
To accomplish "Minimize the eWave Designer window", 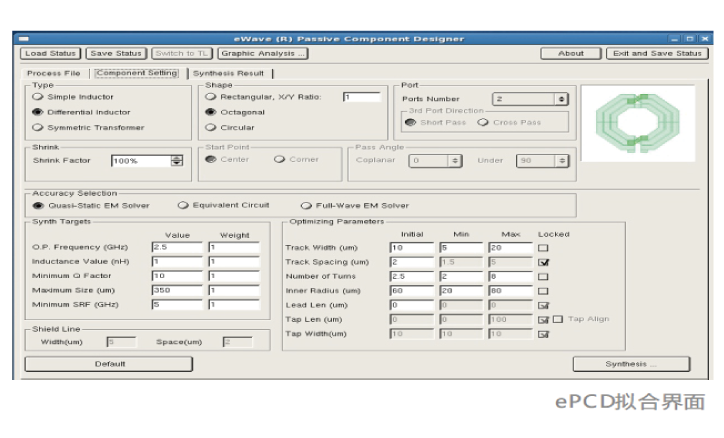I will tap(676, 39).
